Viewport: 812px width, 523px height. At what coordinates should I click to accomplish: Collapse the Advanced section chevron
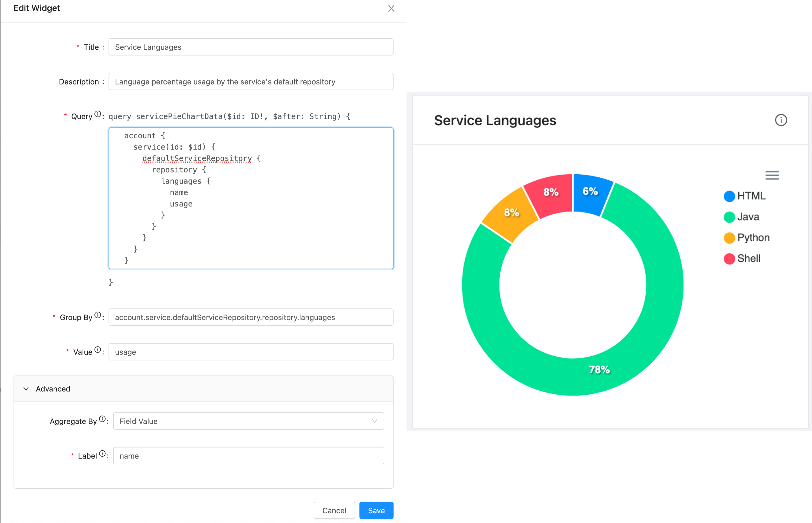(x=26, y=388)
